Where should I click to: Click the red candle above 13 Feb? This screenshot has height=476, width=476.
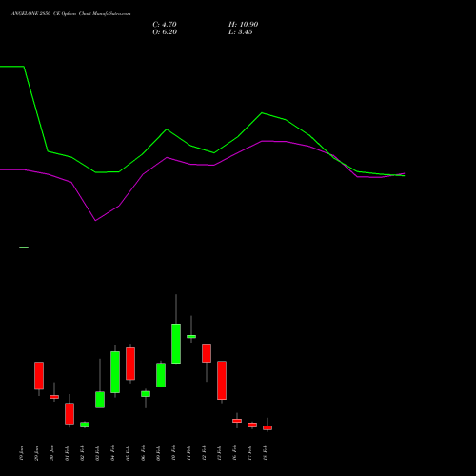click(222, 380)
